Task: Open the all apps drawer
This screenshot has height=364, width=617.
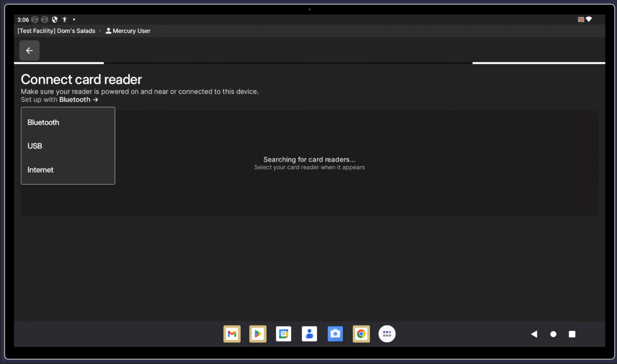Action: pyautogui.click(x=387, y=334)
